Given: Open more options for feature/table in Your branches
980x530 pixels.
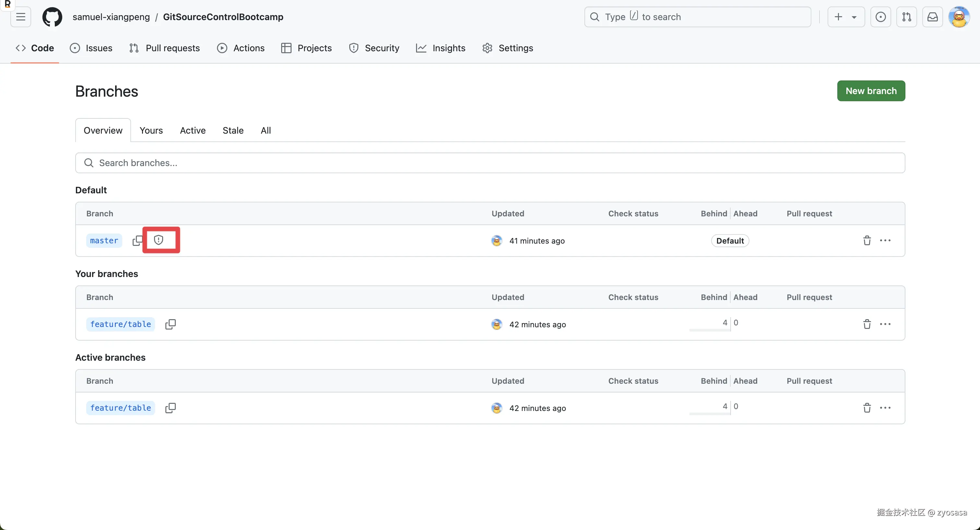Looking at the screenshot, I should [x=885, y=324].
